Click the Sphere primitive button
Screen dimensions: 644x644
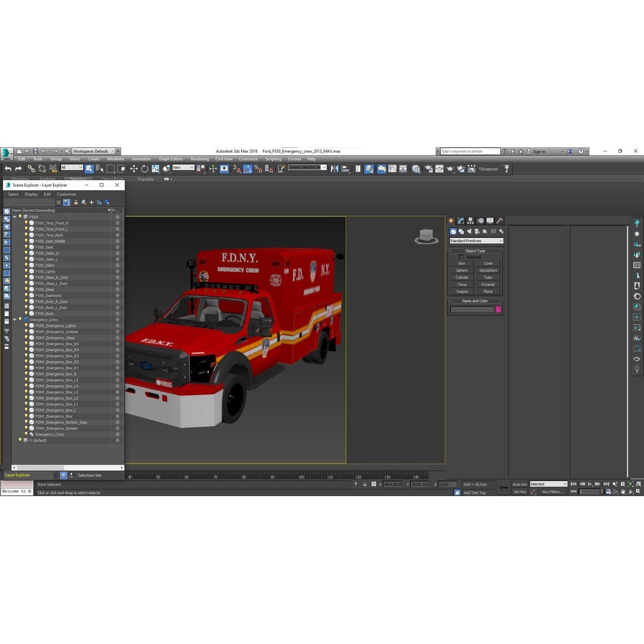tap(462, 271)
